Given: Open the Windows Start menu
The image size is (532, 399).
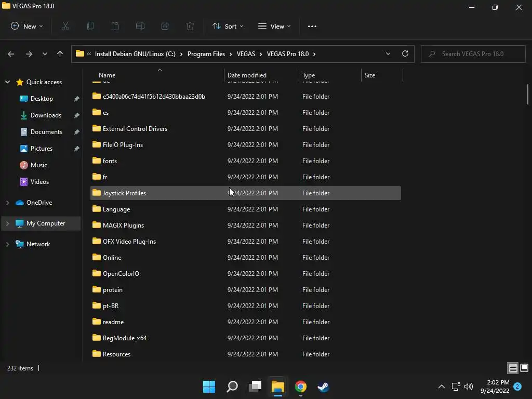Looking at the screenshot, I should click(209, 387).
